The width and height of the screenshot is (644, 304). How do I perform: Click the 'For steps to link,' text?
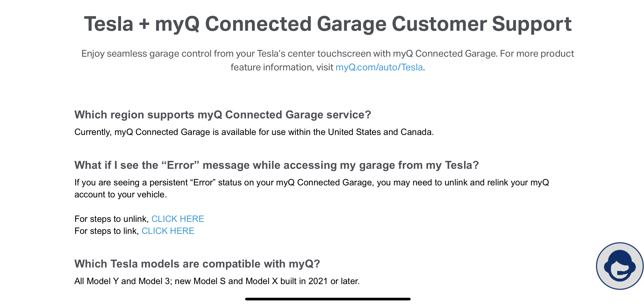[107, 231]
